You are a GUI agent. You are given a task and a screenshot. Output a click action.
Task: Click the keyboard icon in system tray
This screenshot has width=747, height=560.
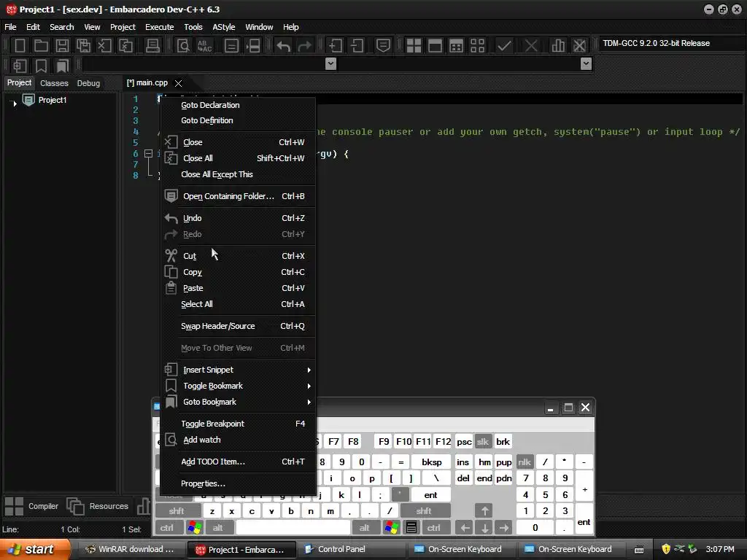point(639,550)
